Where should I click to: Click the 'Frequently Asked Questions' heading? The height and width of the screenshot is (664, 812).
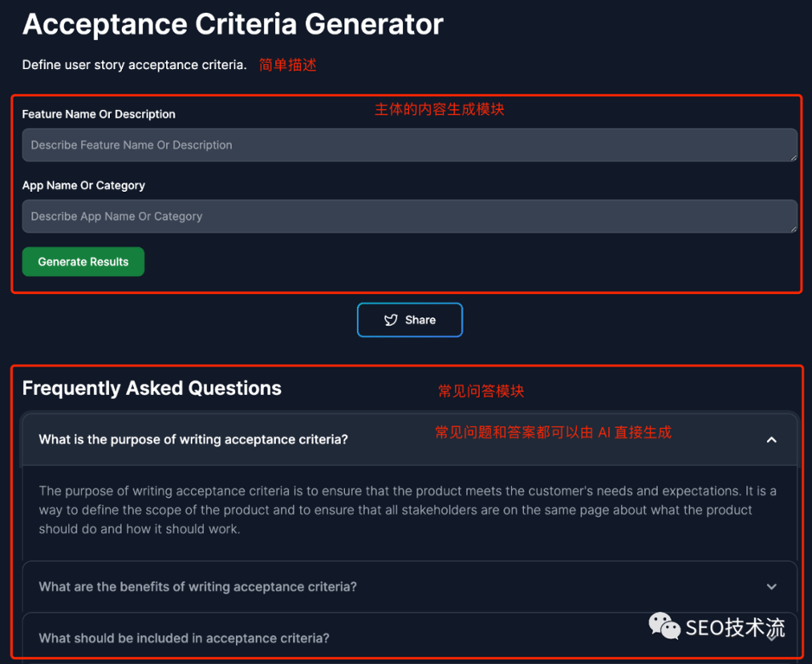point(151,389)
